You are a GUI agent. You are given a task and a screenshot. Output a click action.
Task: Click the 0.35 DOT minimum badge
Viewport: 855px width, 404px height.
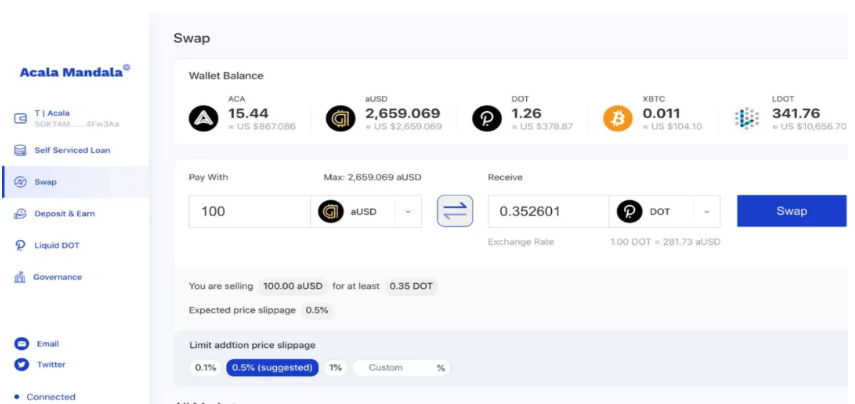[411, 286]
